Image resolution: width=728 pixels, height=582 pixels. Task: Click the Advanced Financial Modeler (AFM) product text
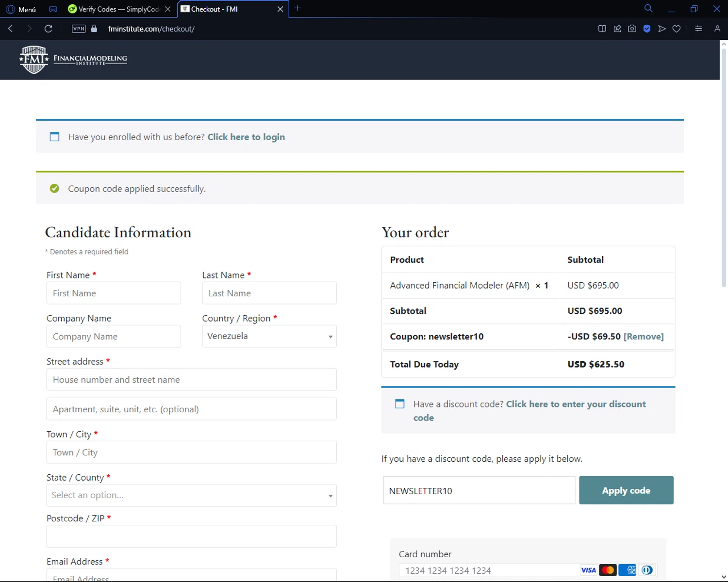(460, 285)
